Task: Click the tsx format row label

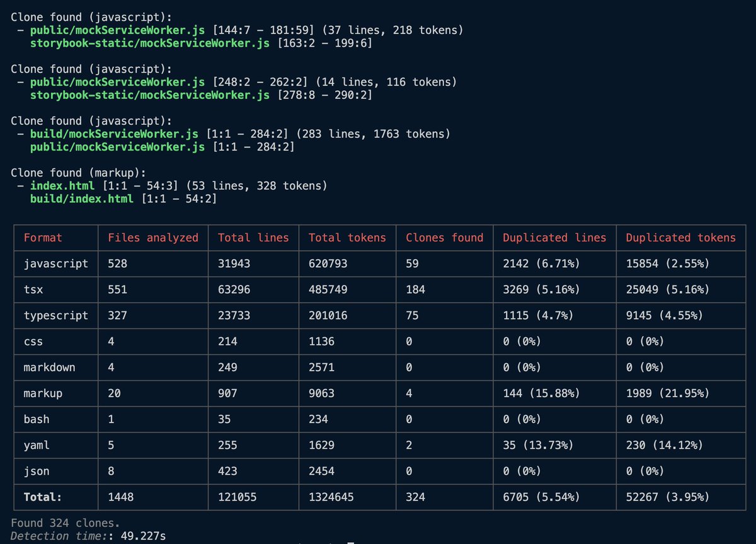Action: [33, 289]
